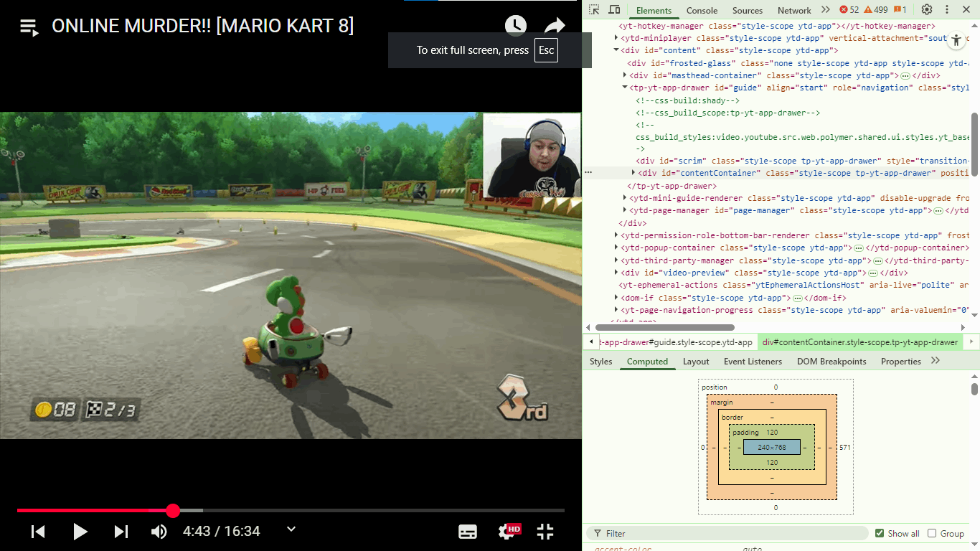
Task: Skip to previous video
Action: click(39, 532)
